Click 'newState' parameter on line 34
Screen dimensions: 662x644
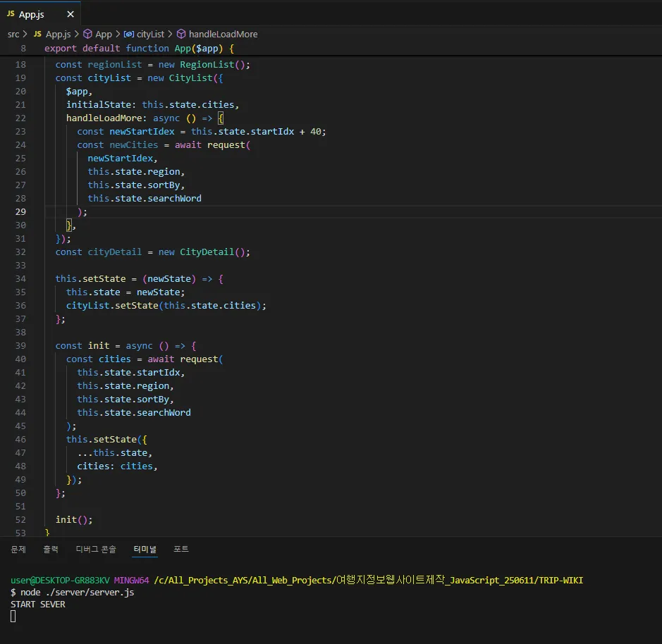pyautogui.click(x=169, y=279)
